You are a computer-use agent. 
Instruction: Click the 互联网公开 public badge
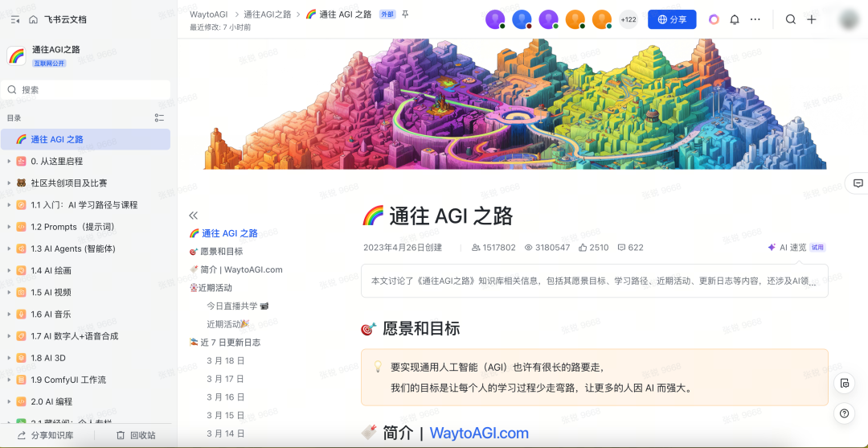coord(49,64)
